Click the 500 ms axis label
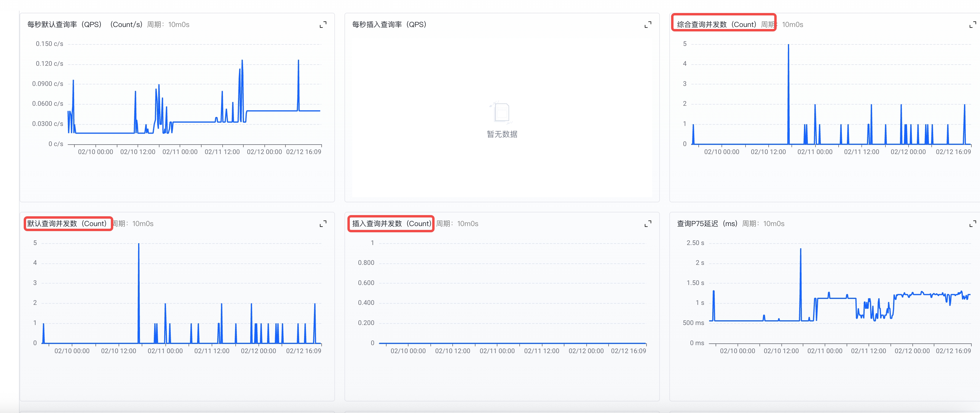The image size is (980, 413). [693, 323]
